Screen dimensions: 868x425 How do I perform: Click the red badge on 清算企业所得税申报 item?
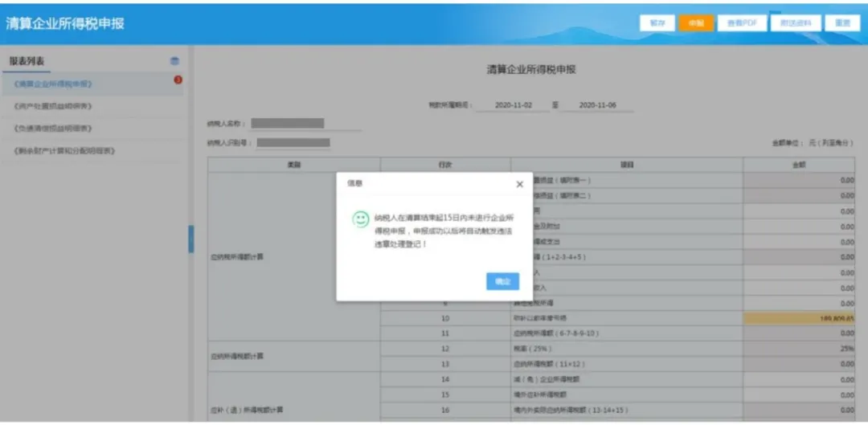tap(178, 80)
